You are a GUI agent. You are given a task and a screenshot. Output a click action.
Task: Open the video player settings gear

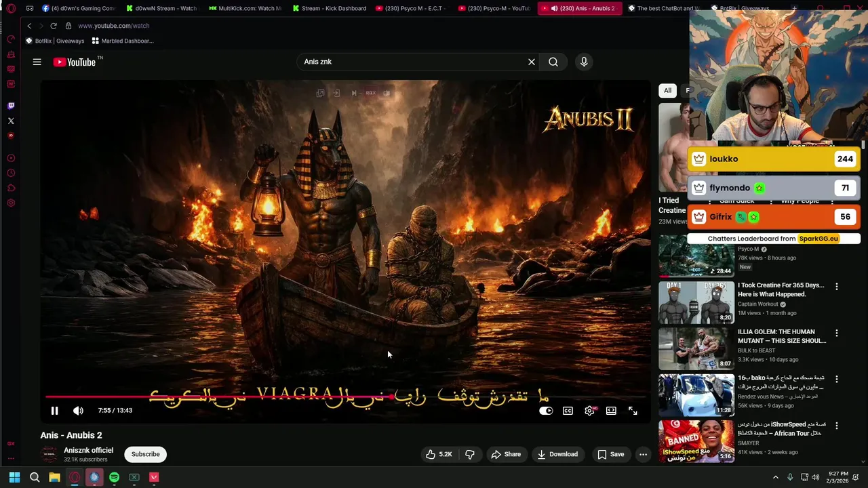(x=589, y=411)
